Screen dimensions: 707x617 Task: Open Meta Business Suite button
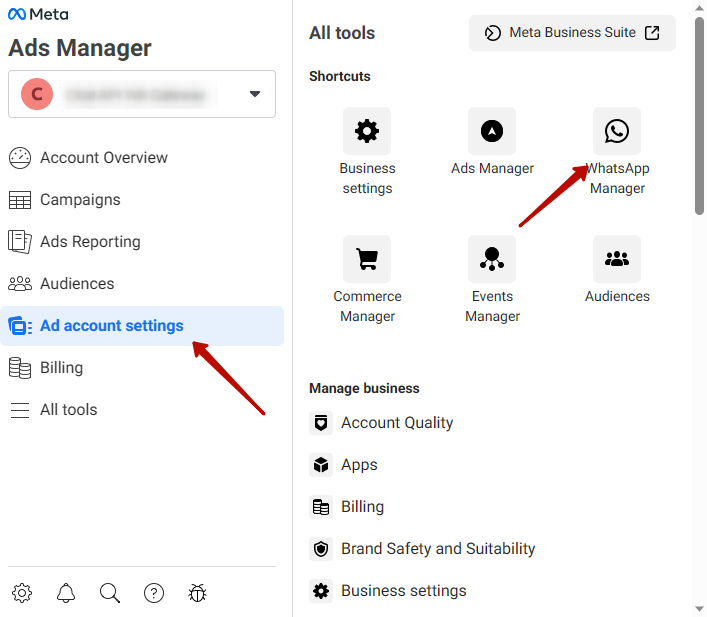click(x=572, y=33)
